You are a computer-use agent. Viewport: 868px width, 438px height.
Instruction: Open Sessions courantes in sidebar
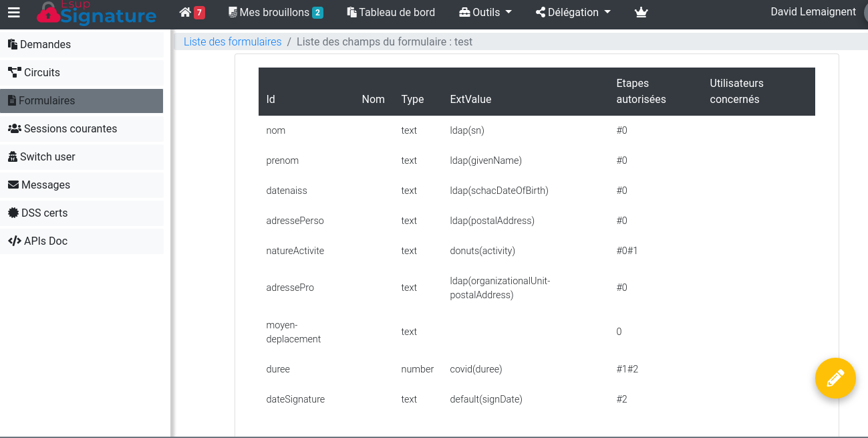[x=70, y=128]
